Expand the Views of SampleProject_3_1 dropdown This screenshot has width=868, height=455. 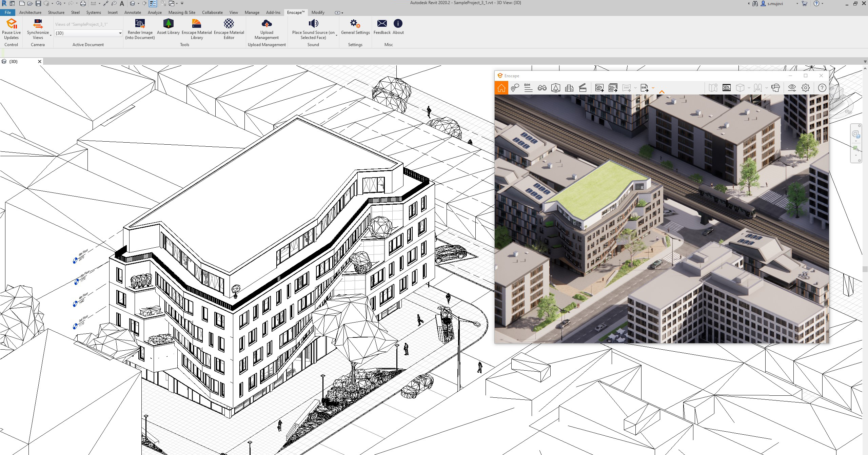[x=119, y=33]
